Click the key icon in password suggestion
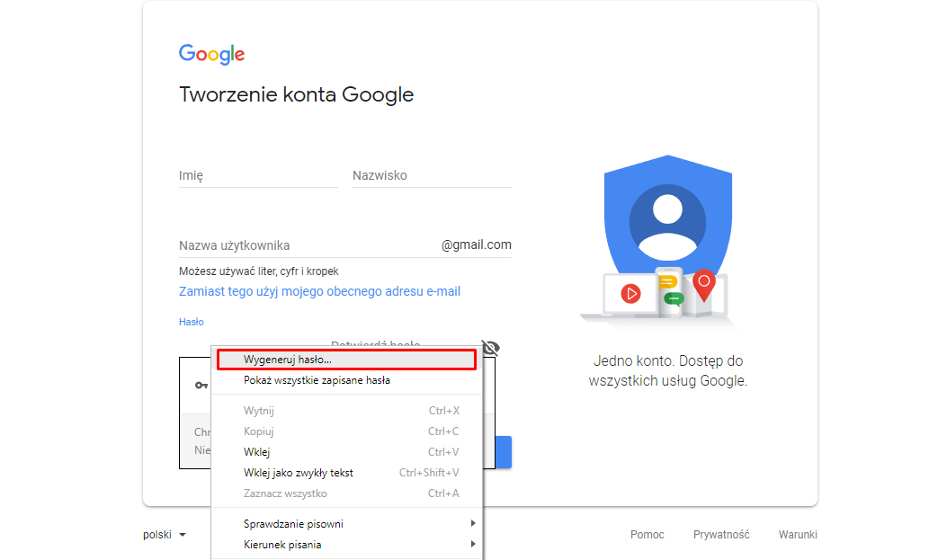 pyautogui.click(x=201, y=386)
